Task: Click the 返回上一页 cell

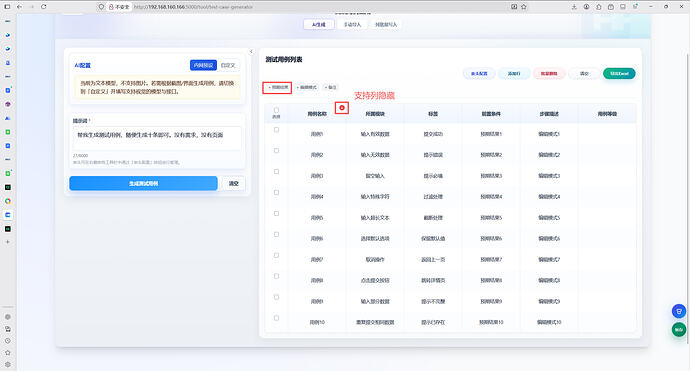Action: [x=433, y=260]
